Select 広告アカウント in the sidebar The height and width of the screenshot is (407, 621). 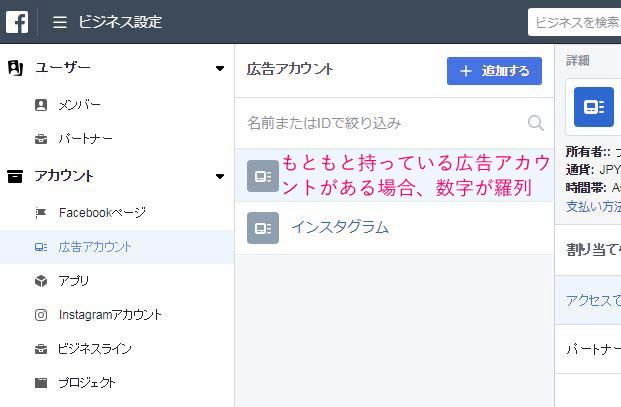[x=117, y=247]
